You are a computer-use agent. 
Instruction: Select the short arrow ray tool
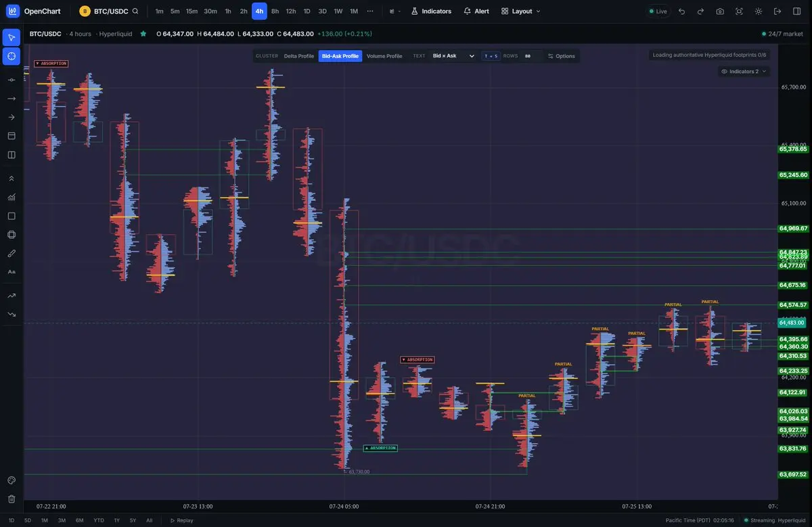[x=12, y=117]
